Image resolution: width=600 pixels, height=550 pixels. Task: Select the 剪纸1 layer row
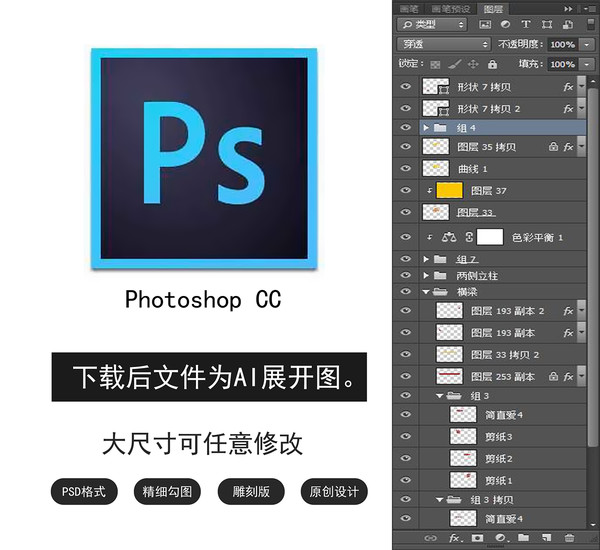[490, 480]
